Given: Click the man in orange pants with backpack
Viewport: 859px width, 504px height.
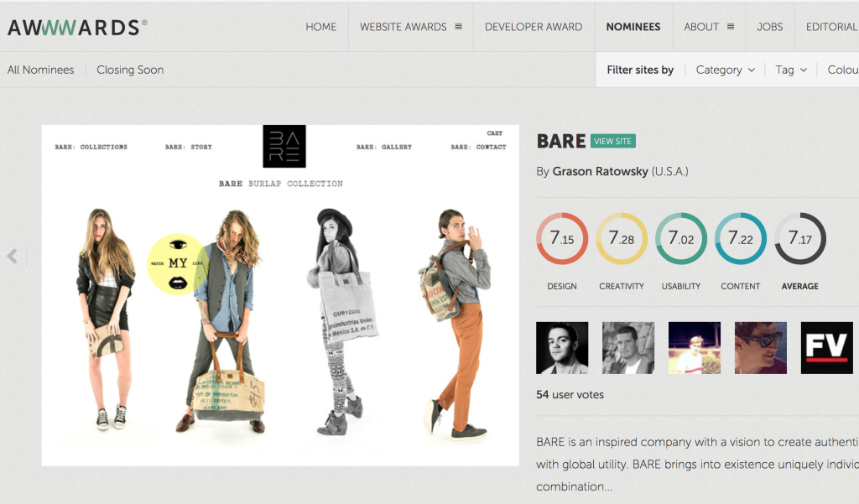Looking at the screenshot, I should pos(455,323).
